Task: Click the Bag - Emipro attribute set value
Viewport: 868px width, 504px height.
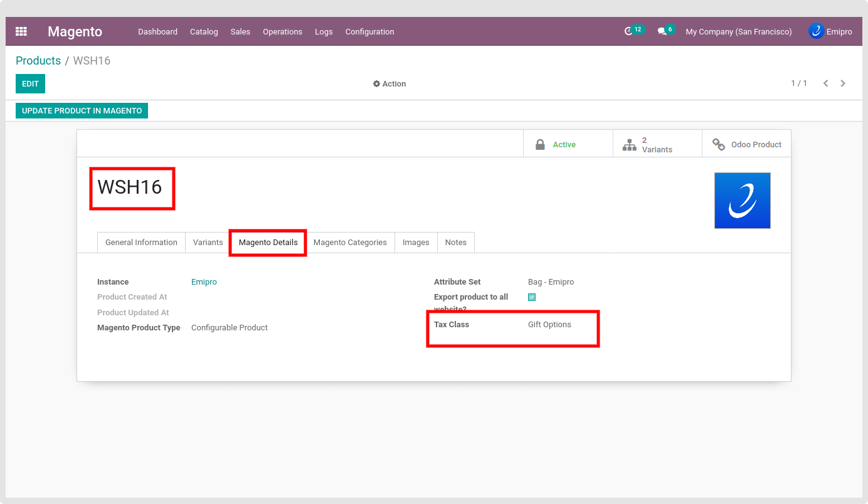Action: [x=551, y=282]
